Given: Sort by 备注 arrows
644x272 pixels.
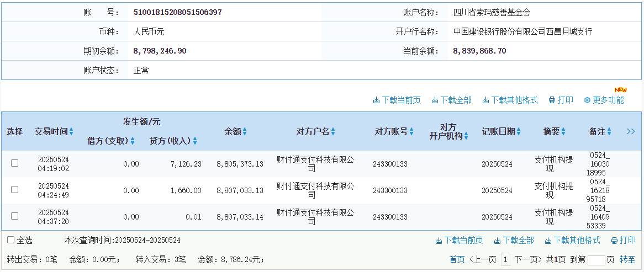Looking at the screenshot, I should pyautogui.click(x=610, y=132).
